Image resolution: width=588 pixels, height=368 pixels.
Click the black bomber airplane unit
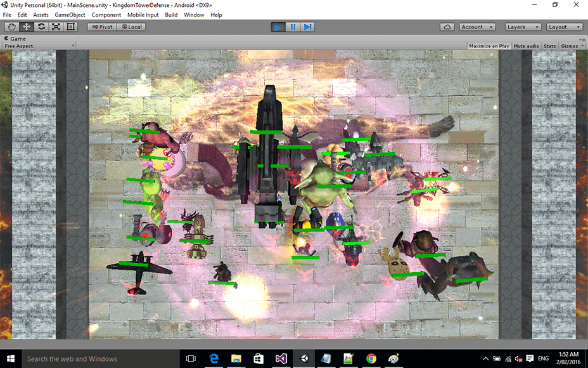pos(138,272)
